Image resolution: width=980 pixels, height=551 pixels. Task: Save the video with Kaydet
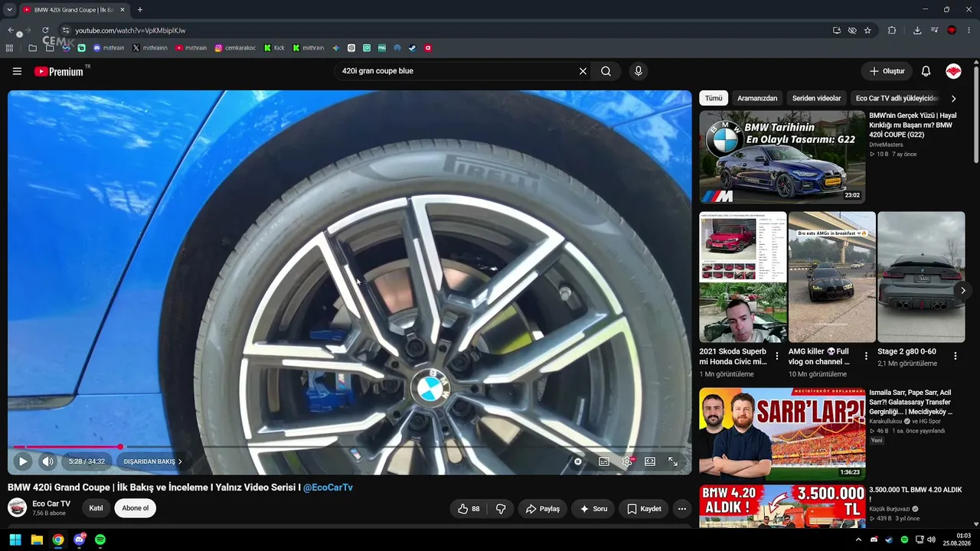coord(644,509)
